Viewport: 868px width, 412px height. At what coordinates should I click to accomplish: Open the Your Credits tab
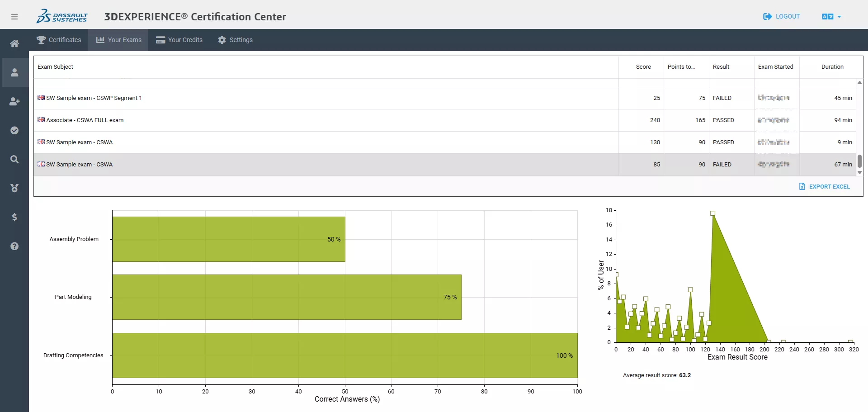click(179, 40)
